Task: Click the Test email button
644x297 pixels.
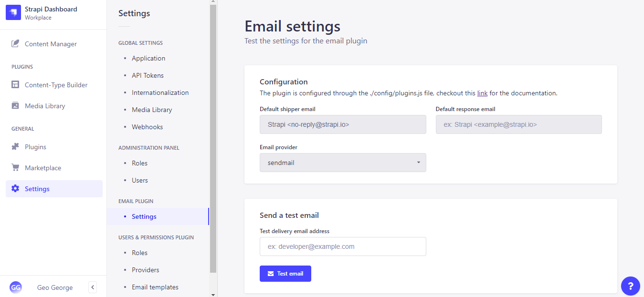Action: 285,273
